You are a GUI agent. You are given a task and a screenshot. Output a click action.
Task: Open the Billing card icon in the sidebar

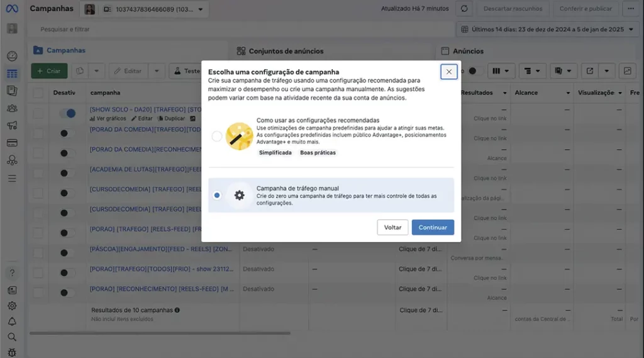click(12, 143)
